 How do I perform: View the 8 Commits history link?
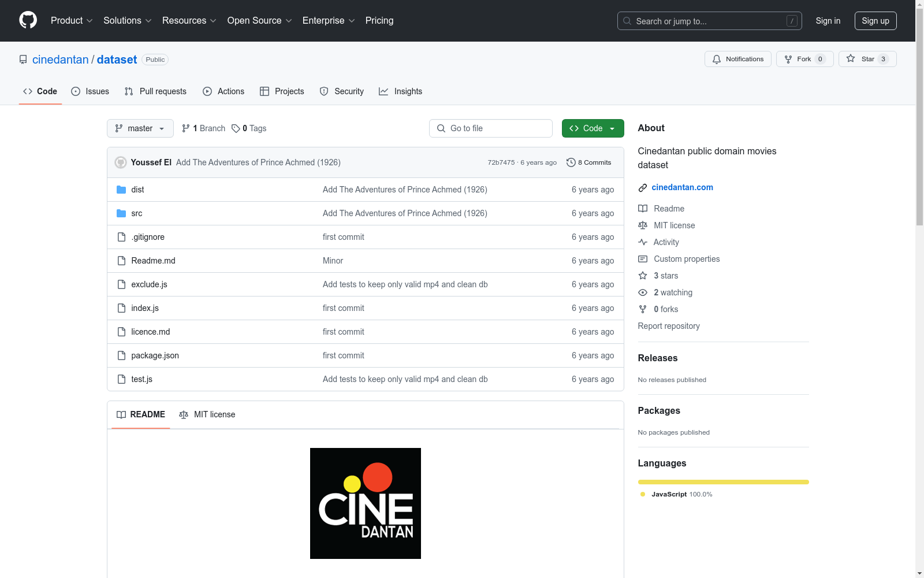pos(589,162)
